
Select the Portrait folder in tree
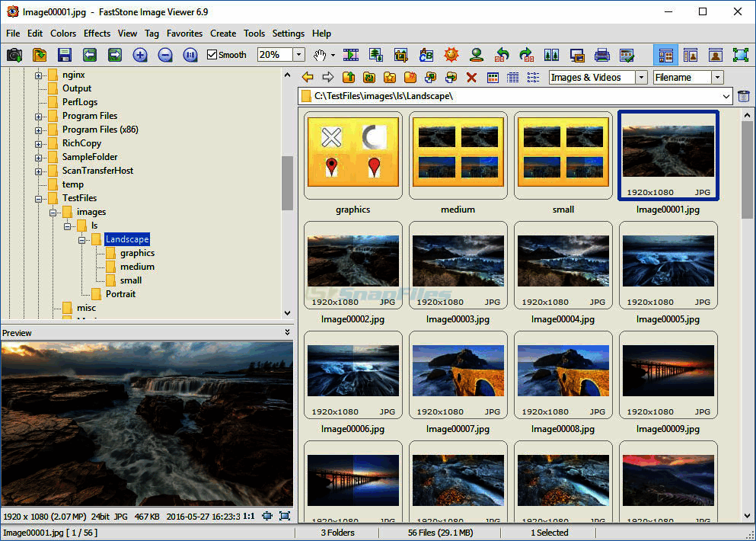point(120,294)
